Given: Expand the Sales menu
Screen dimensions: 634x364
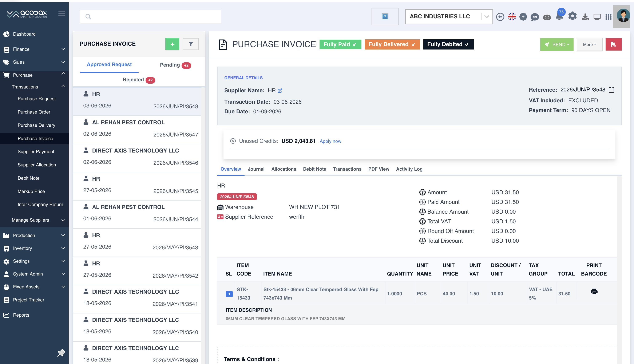Looking at the screenshot, I should coord(34,62).
